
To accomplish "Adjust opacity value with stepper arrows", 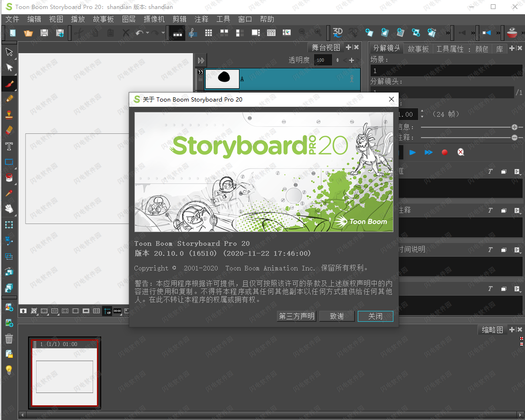I will click(x=337, y=60).
